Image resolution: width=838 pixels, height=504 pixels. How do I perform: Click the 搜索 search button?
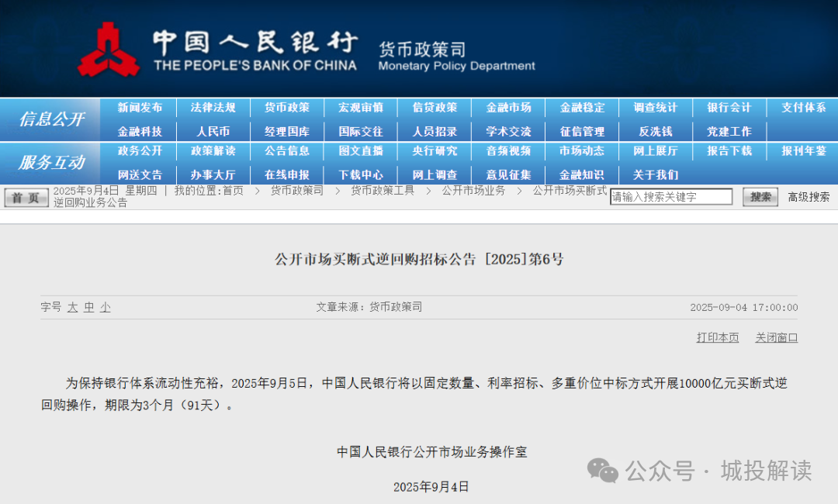pos(760,197)
